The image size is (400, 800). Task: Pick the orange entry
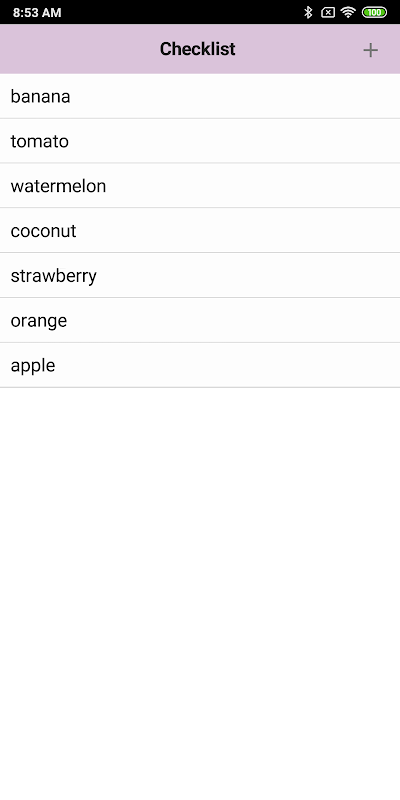[200, 320]
